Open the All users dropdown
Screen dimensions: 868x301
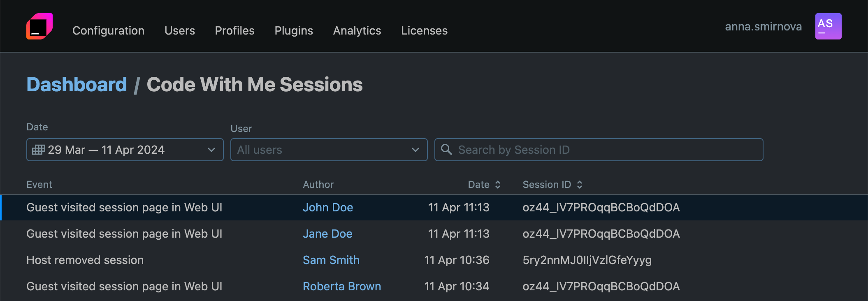click(415, 150)
